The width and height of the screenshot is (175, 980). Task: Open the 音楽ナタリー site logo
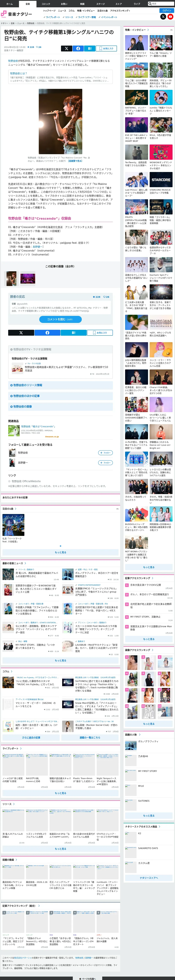(16, 14)
